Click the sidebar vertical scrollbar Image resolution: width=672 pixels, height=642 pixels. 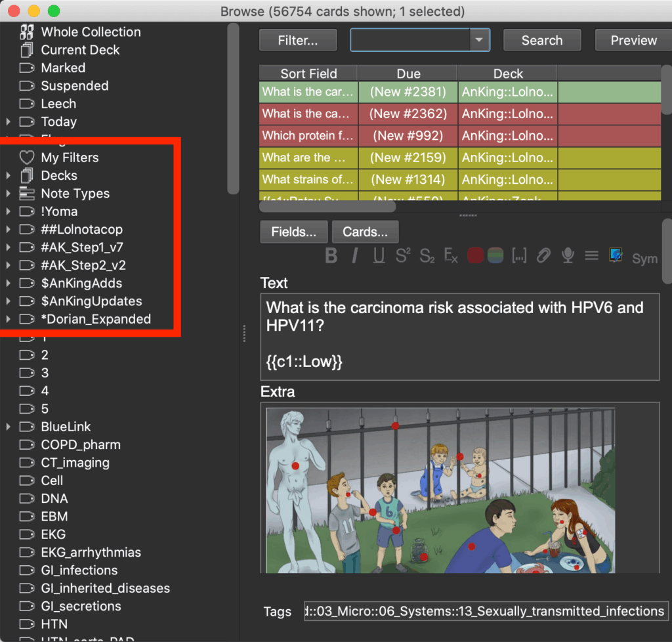tap(233, 109)
